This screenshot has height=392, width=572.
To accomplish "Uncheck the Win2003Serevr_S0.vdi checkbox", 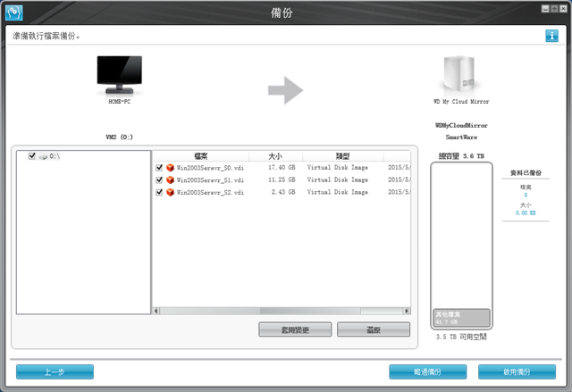I will click(x=159, y=168).
